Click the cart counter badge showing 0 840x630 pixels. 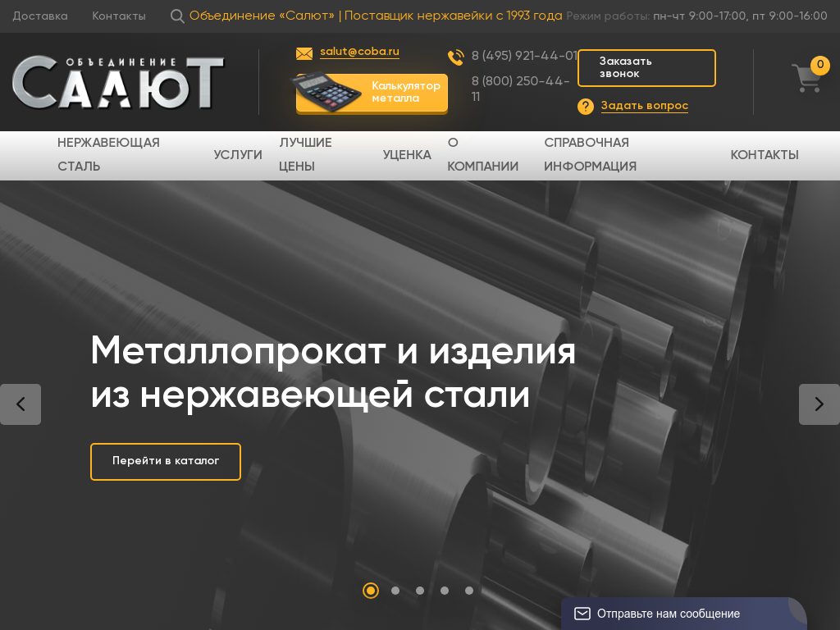pyautogui.click(x=819, y=65)
